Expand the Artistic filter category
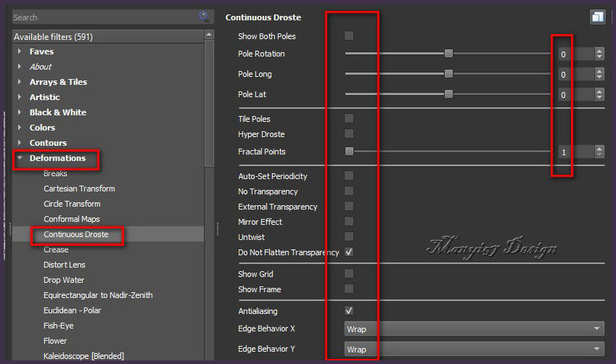This screenshot has width=616, height=364. (x=20, y=97)
